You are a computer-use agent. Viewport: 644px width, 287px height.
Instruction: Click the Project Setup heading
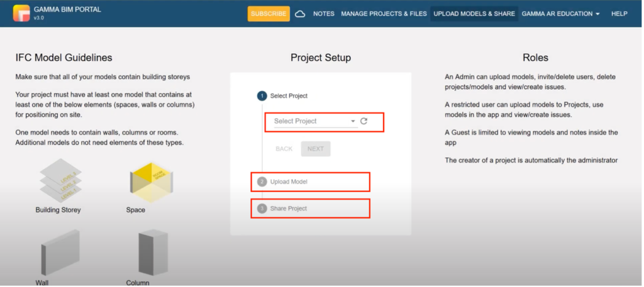[x=321, y=58]
